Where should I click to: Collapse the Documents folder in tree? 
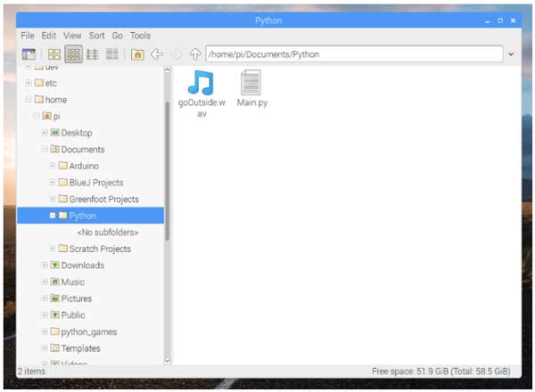(x=45, y=150)
